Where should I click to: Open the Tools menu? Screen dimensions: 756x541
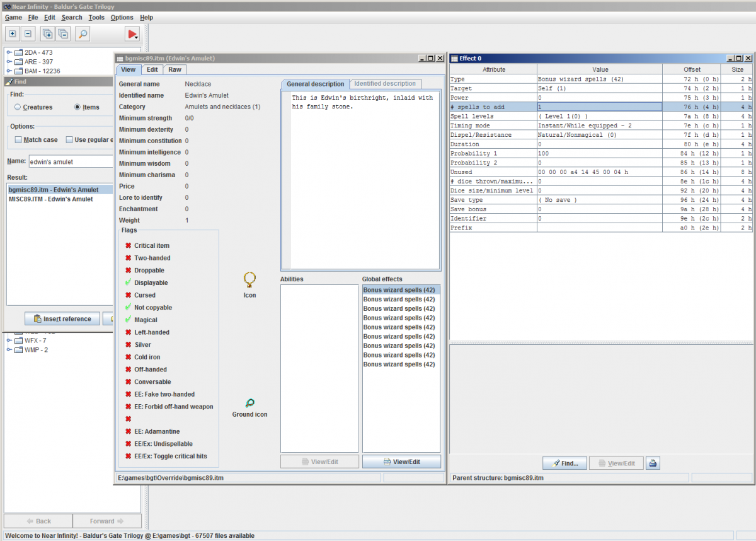point(96,18)
